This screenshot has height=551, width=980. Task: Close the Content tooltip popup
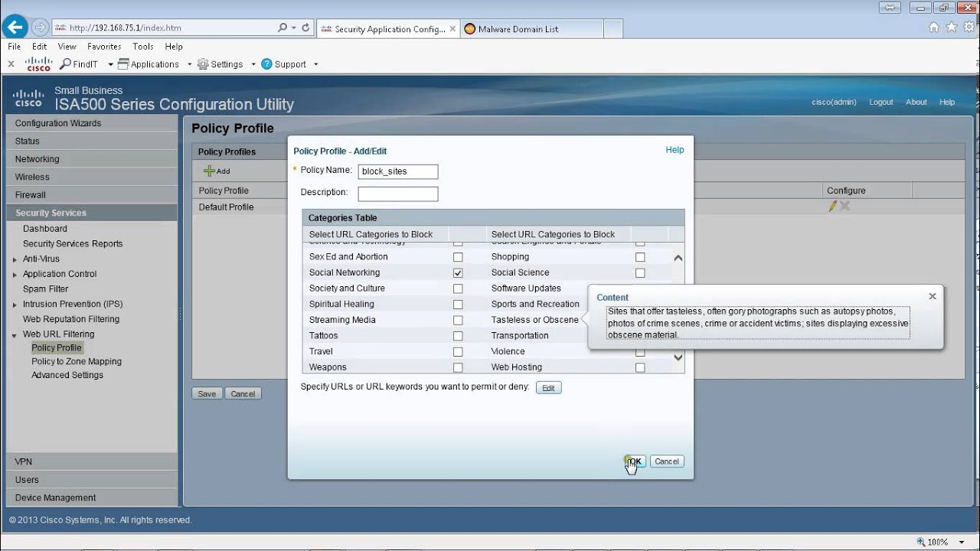[932, 296]
